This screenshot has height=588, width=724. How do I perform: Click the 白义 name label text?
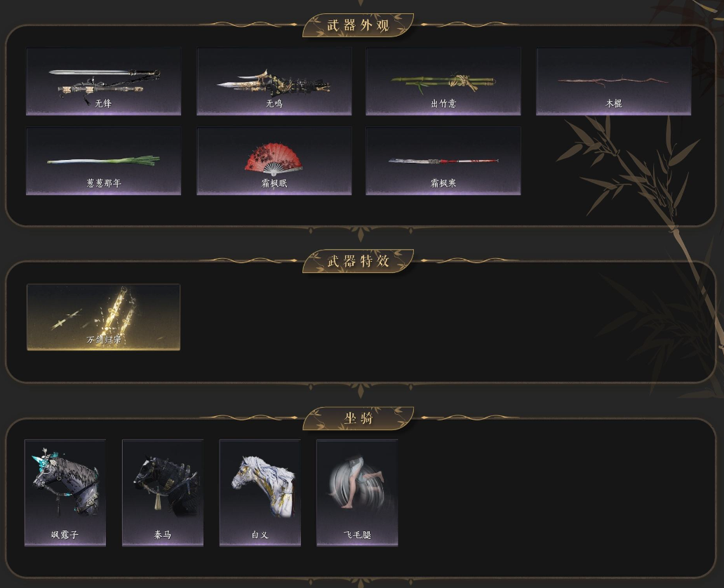coord(260,535)
